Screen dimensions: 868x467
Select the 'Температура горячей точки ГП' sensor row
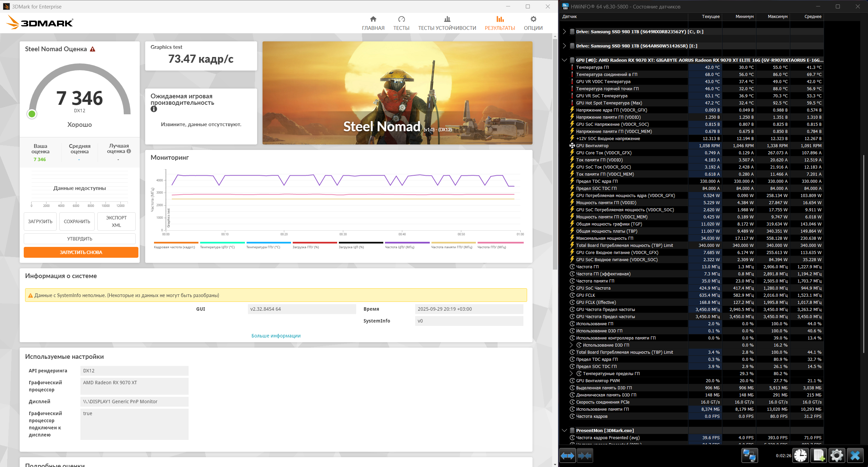tap(696, 89)
